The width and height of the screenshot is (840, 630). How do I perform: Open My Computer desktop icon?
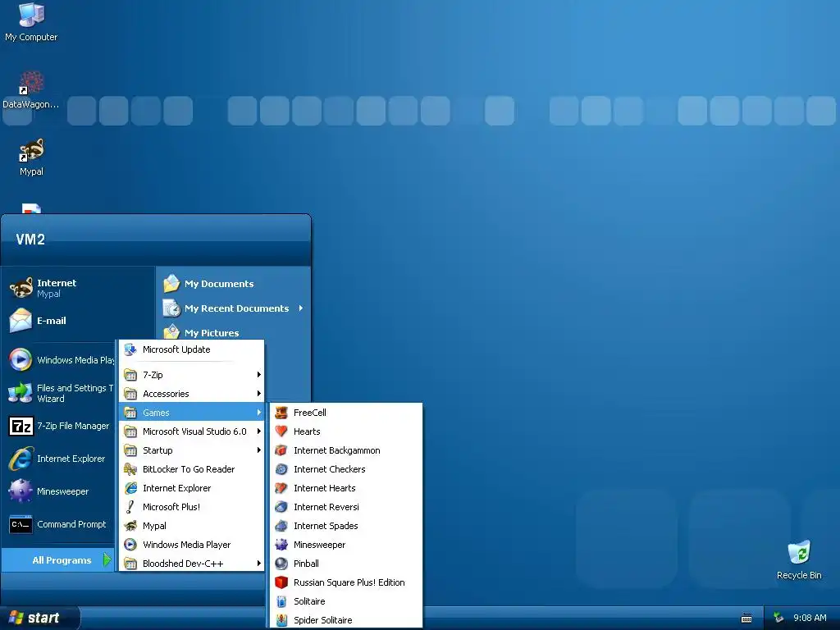tap(31, 21)
